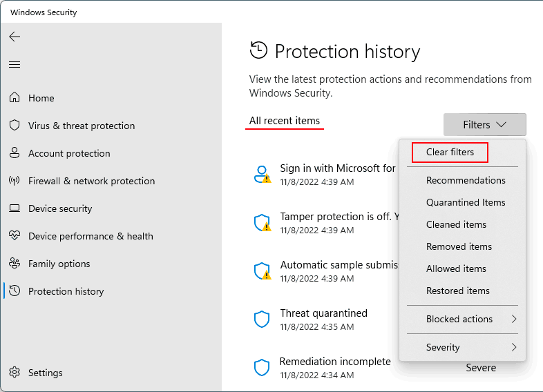Open Device security page

coord(60,208)
